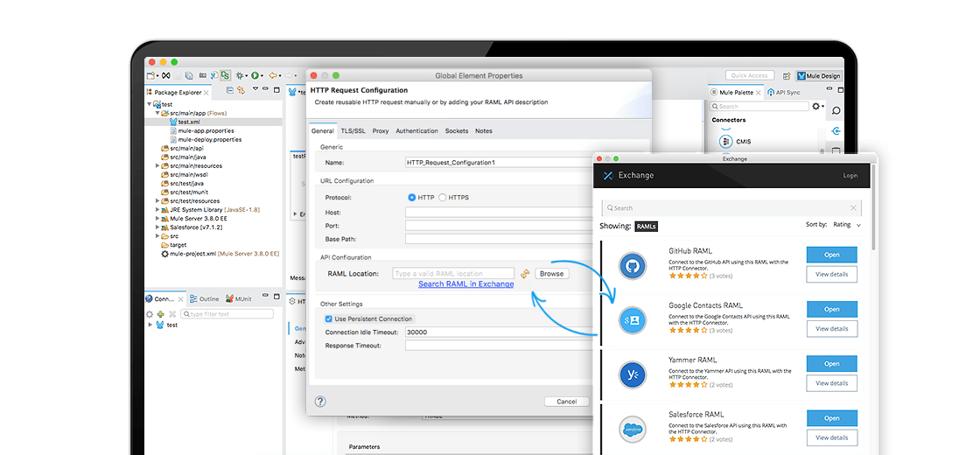Clear the Exchange search with X icon

click(x=853, y=207)
